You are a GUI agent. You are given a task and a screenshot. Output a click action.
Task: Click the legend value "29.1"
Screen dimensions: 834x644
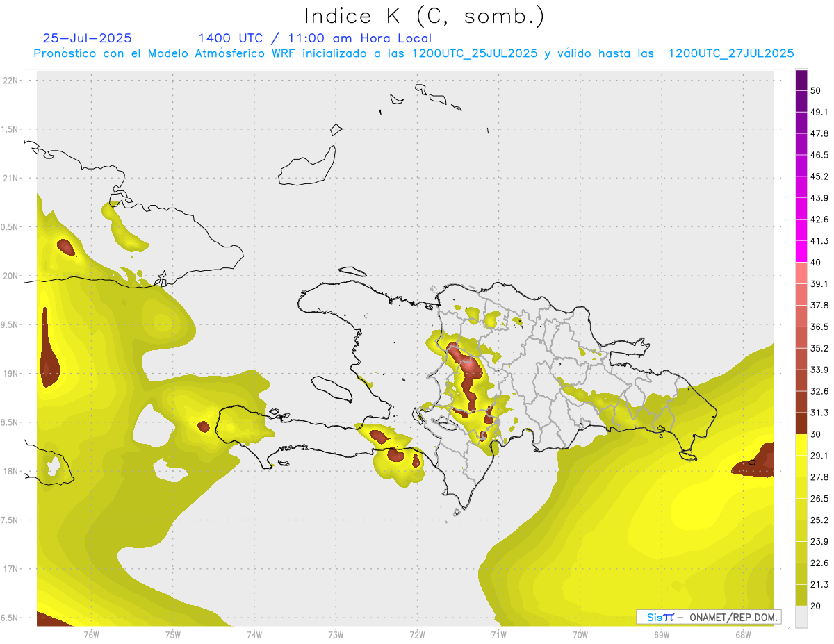tap(819, 455)
